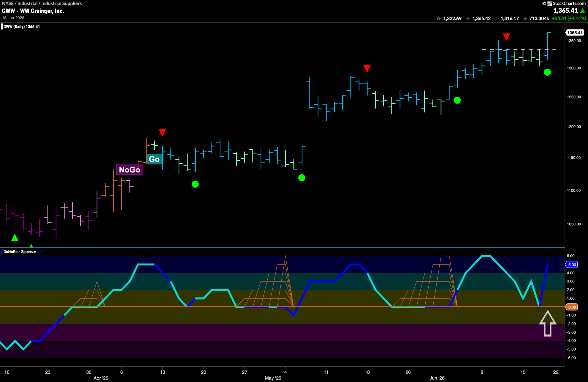Screen dimensions: 588x382
Task: Click the large green up-triangle near March 17
Action: pos(15,238)
